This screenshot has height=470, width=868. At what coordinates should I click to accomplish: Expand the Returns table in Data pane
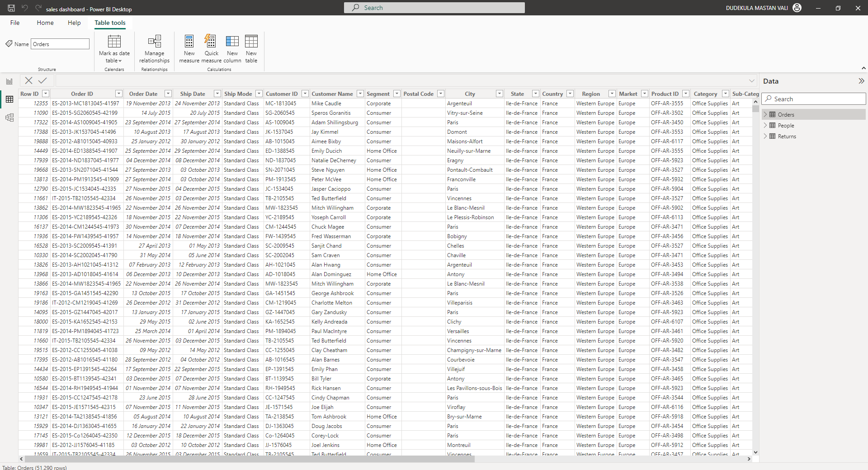point(765,136)
